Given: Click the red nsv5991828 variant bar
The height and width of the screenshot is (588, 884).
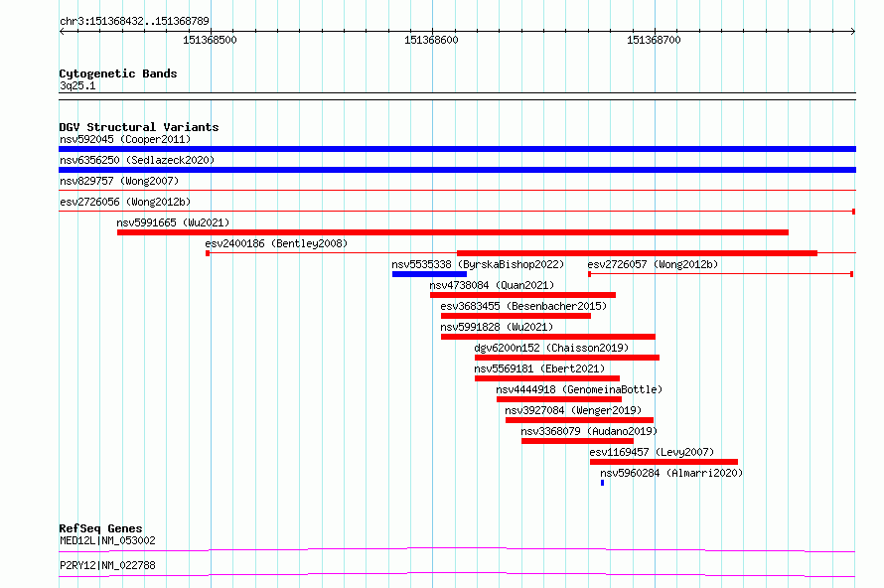Looking at the screenshot, I should (x=548, y=337).
